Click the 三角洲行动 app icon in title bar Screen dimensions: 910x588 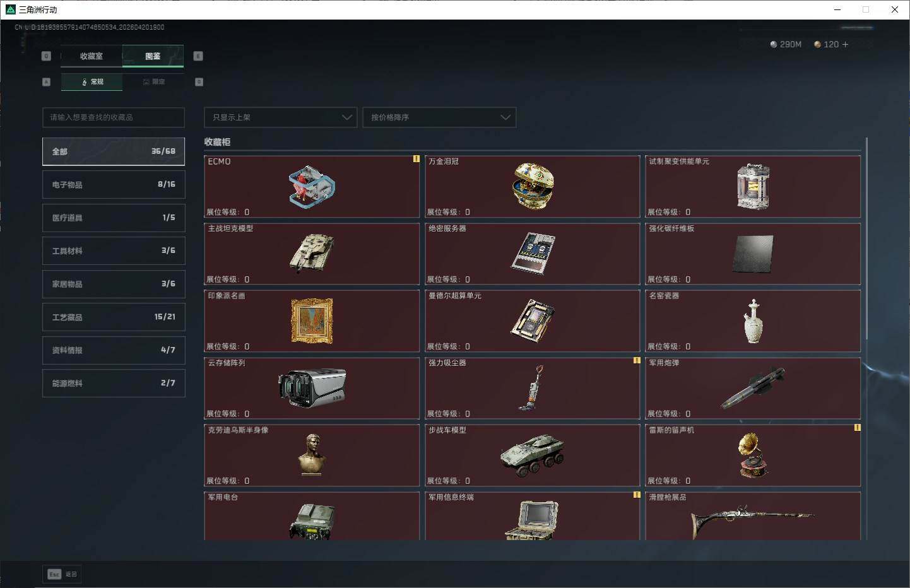point(10,9)
